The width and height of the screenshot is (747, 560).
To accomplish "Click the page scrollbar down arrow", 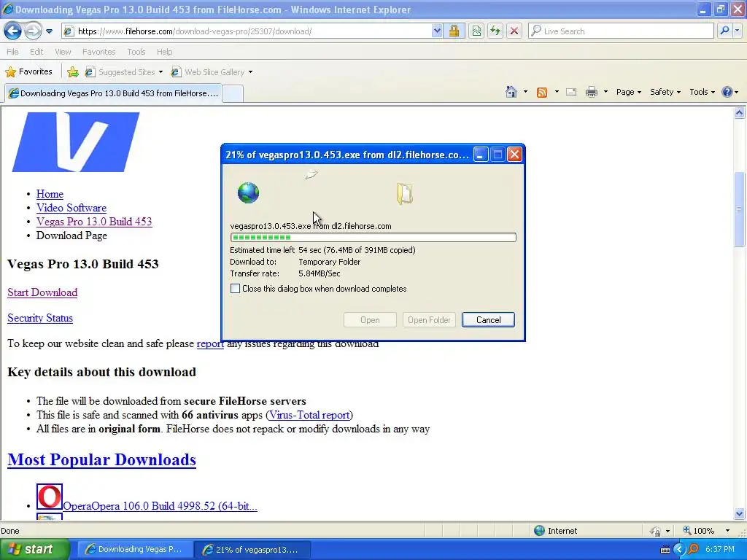I will coord(740,513).
